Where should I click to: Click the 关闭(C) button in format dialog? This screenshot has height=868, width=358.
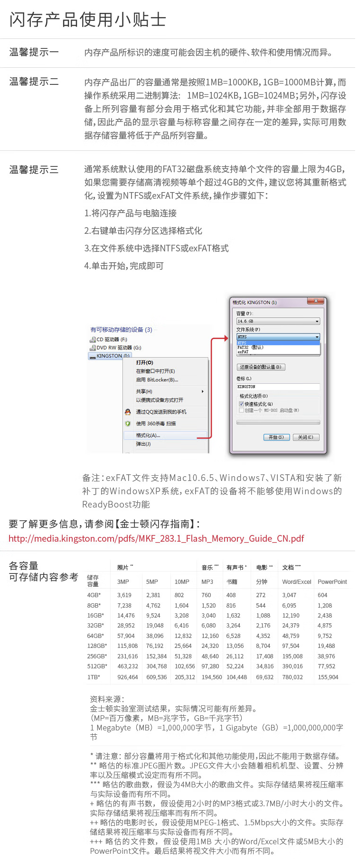(x=306, y=437)
